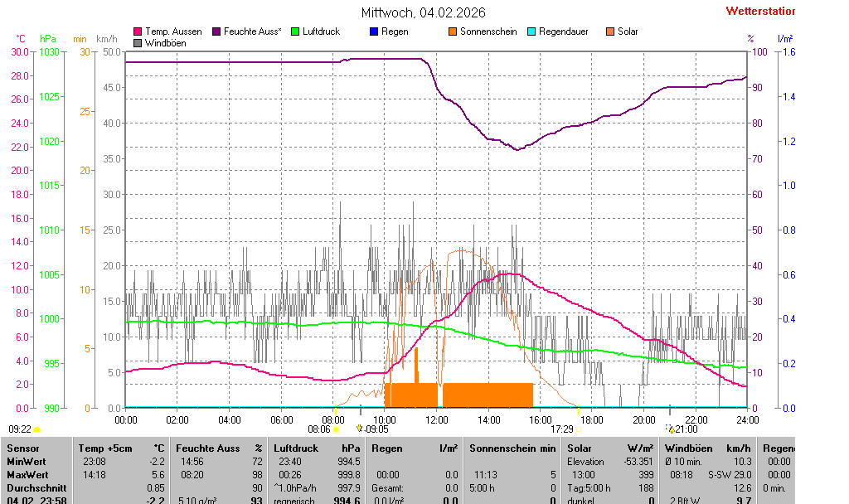
Task: Click the red Wetterstation title link
Action: 759,12
